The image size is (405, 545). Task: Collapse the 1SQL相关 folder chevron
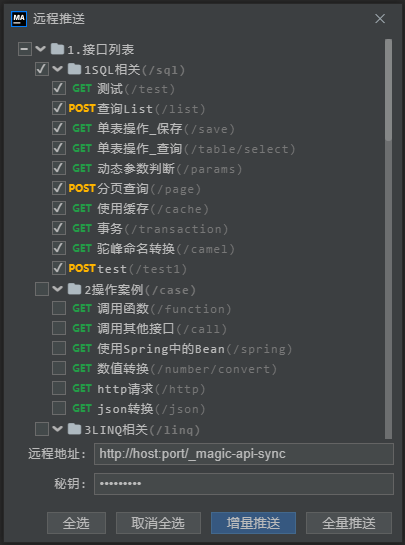[x=58, y=69]
